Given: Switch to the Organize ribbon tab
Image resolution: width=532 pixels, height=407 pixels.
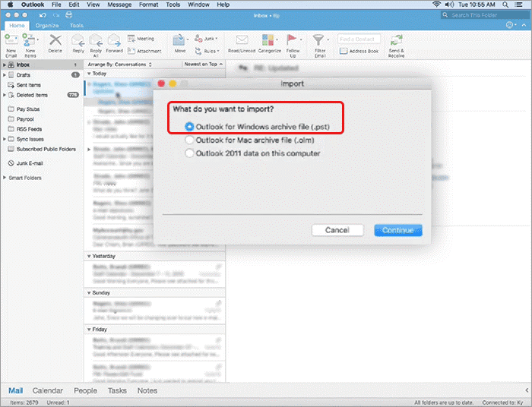Looking at the screenshot, I should pyautogui.click(x=47, y=25).
